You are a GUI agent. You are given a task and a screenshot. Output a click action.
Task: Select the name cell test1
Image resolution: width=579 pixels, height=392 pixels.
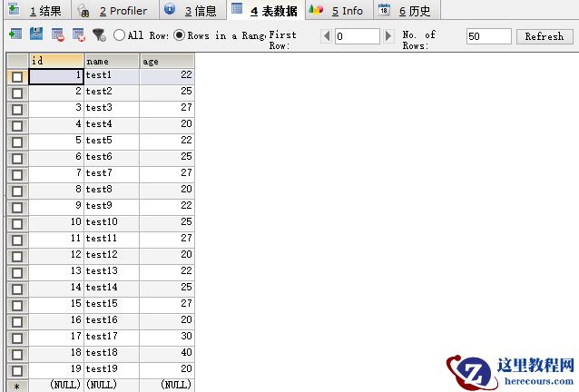click(112, 75)
